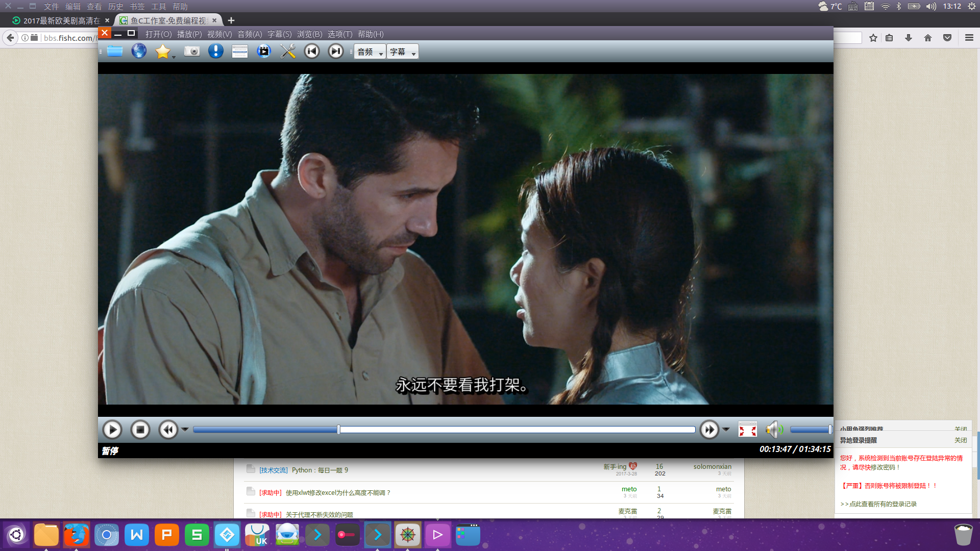The image size is (980, 551).
Task: Expand the rewind options dropdown arrow
Action: coord(185,430)
